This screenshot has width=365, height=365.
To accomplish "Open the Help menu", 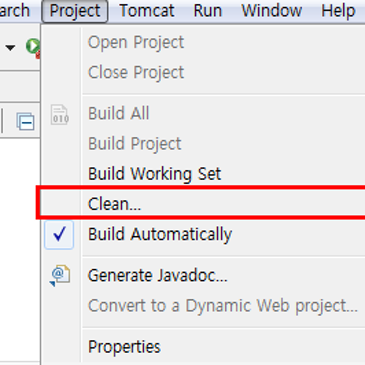I will point(338,11).
